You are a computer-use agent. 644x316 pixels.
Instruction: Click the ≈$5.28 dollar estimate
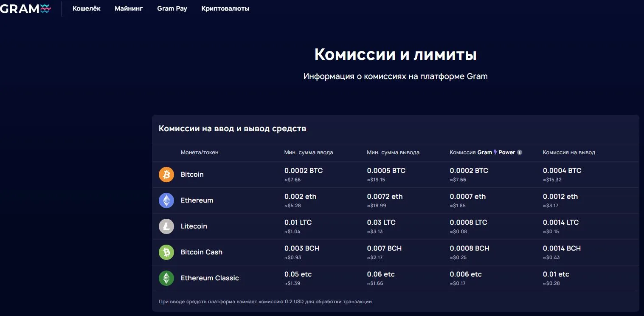[292, 206]
